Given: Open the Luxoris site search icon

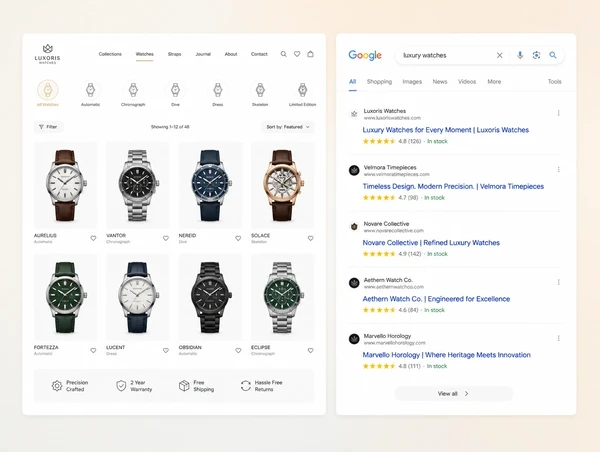Looking at the screenshot, I should 284,54.
